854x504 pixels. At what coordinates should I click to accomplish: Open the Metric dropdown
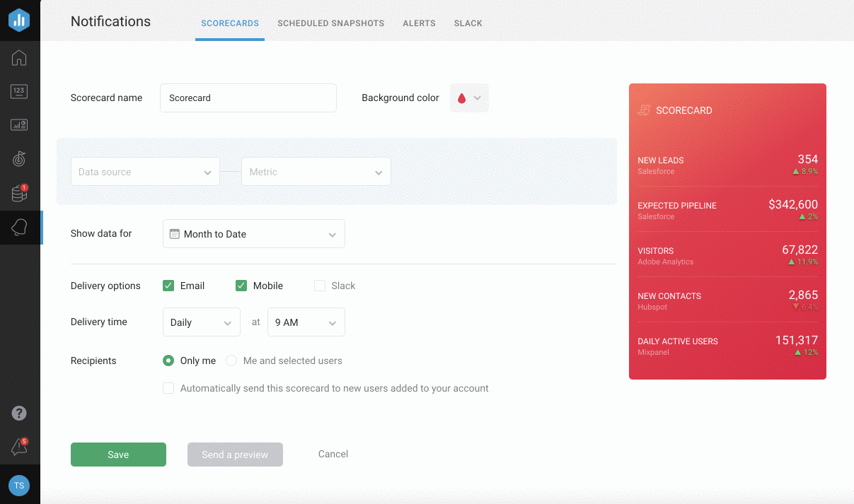coord(316,172)
